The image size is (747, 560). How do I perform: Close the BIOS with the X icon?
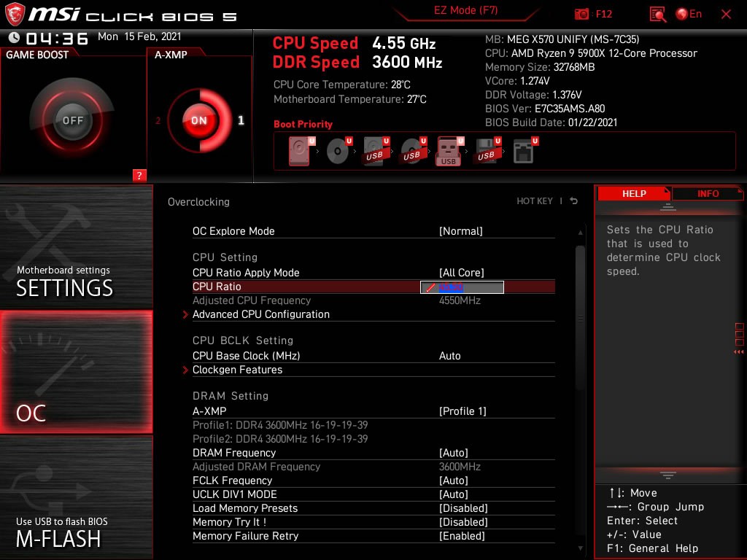pyautogui.click(x=726, y=15)
